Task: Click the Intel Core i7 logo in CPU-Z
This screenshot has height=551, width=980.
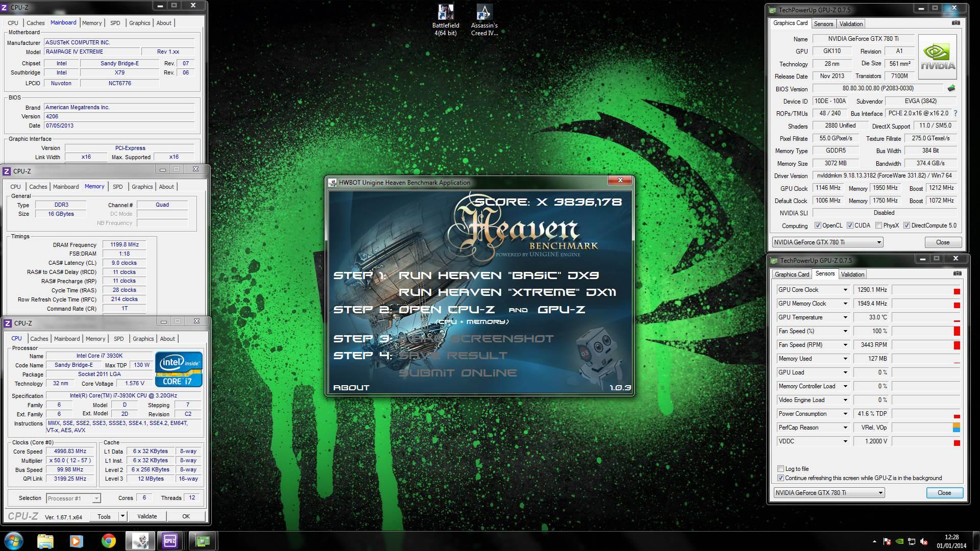Action: [179, 369]
